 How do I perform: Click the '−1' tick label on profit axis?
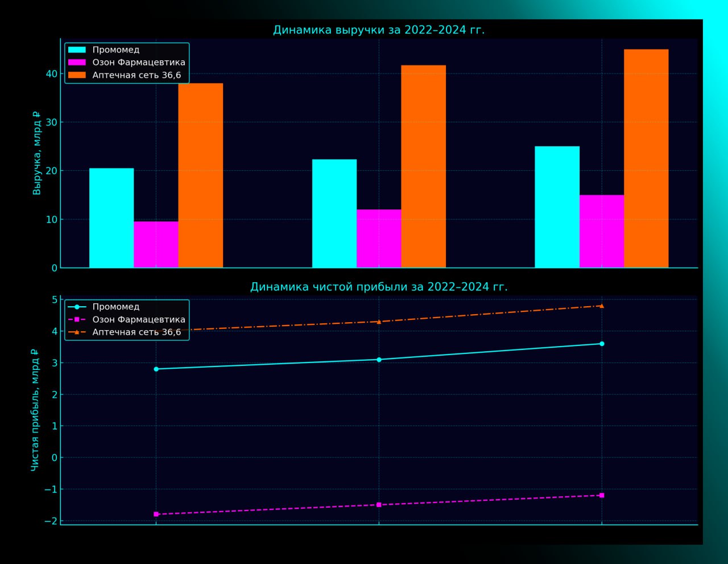point(51,489)
